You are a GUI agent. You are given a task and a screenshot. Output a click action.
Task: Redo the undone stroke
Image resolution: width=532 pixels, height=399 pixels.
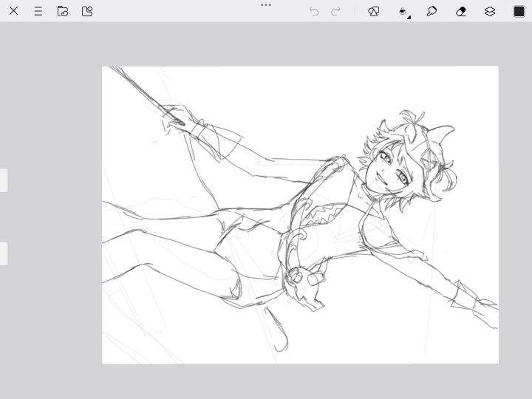[335, 12]
